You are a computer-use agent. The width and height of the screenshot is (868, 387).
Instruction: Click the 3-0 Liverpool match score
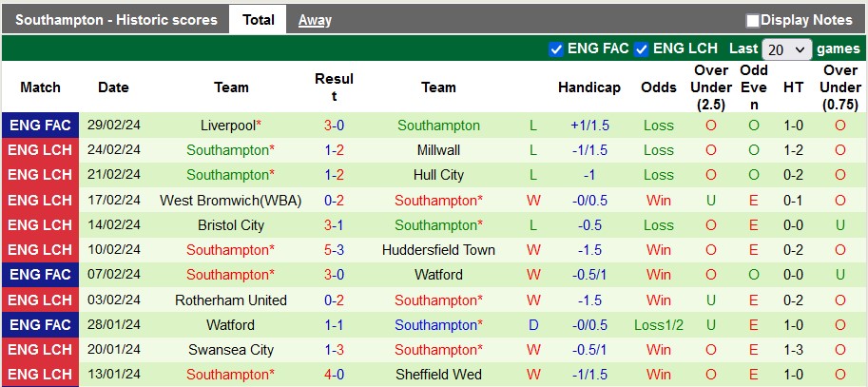click(x=334, y=126)
